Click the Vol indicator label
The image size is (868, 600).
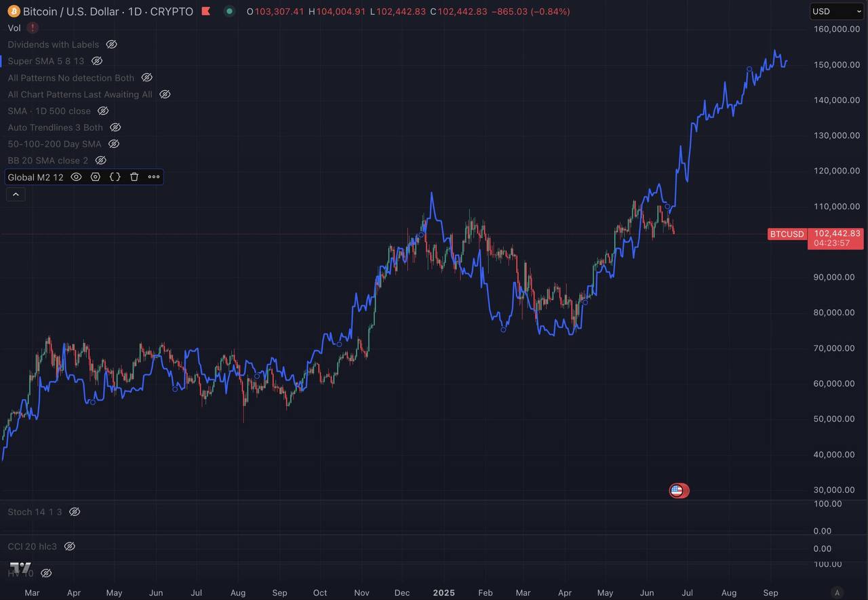14,28
